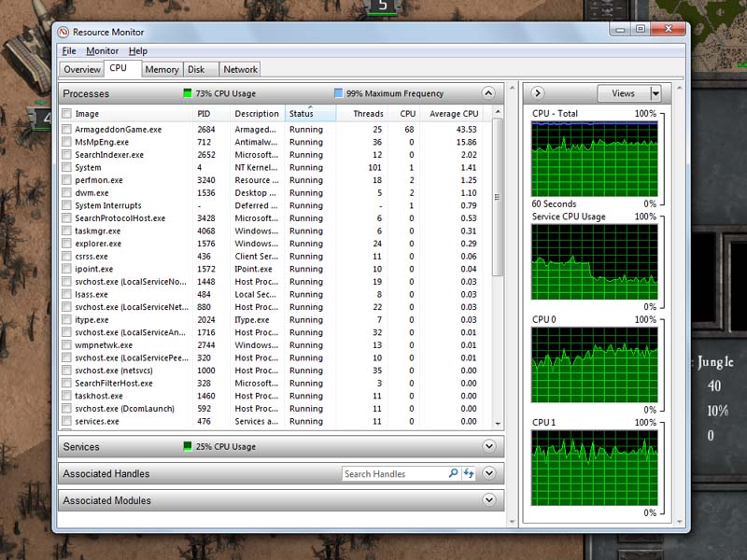Viewport: 747px width, 560px height.
Task: Sort by the Description column header
Action: pyautogui.click(x=257, y=114)
